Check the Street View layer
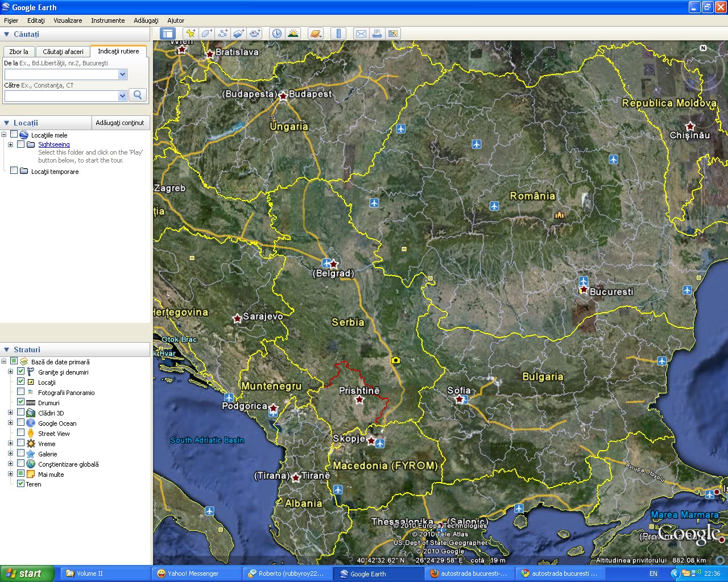Viewport: 728px width, 582px height. (x=21, y=433)
